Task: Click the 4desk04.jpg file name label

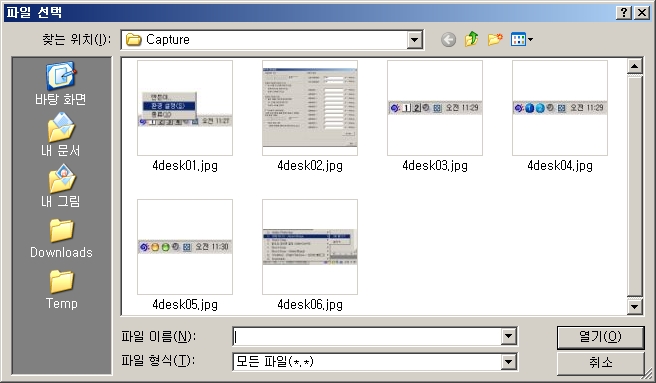Action: [x=560, y=166]
